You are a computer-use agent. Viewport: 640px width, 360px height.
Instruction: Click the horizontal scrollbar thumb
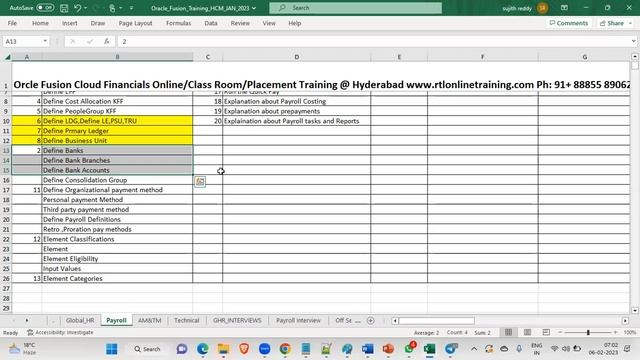[437, 321]
